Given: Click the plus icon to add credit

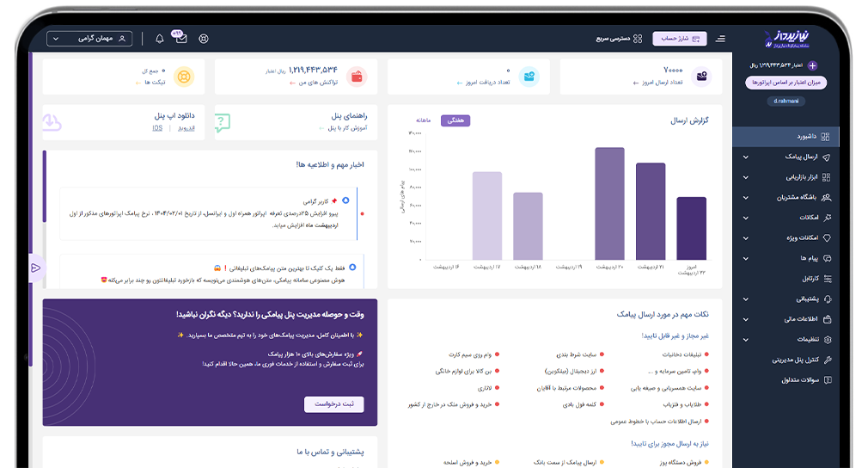Looking at the screenshot, I should (813, 65).
